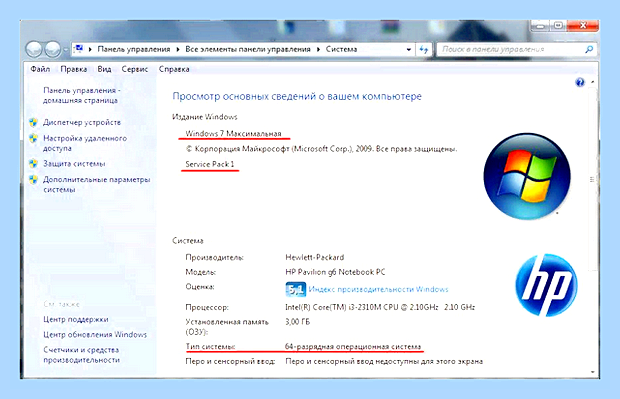Close the System window

583,26
